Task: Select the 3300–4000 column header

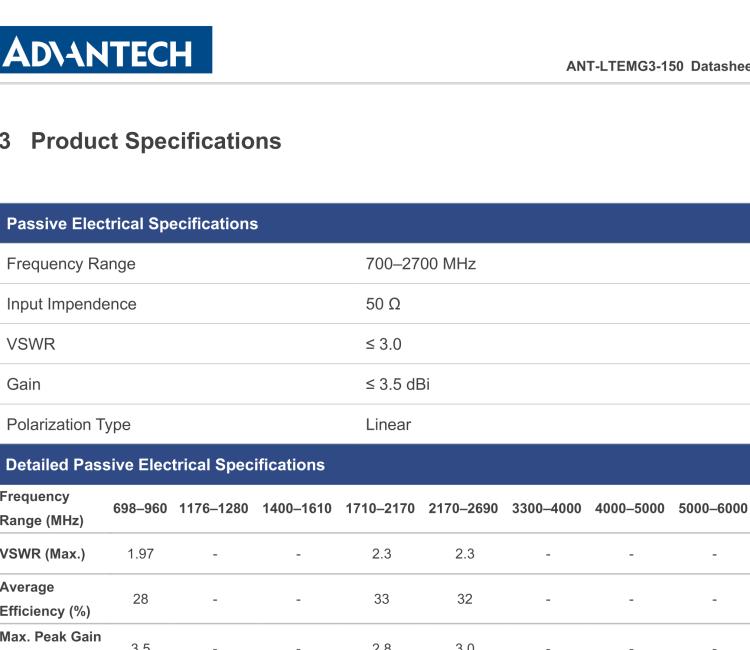Action: pyautogui.click(x=546, y=508)
